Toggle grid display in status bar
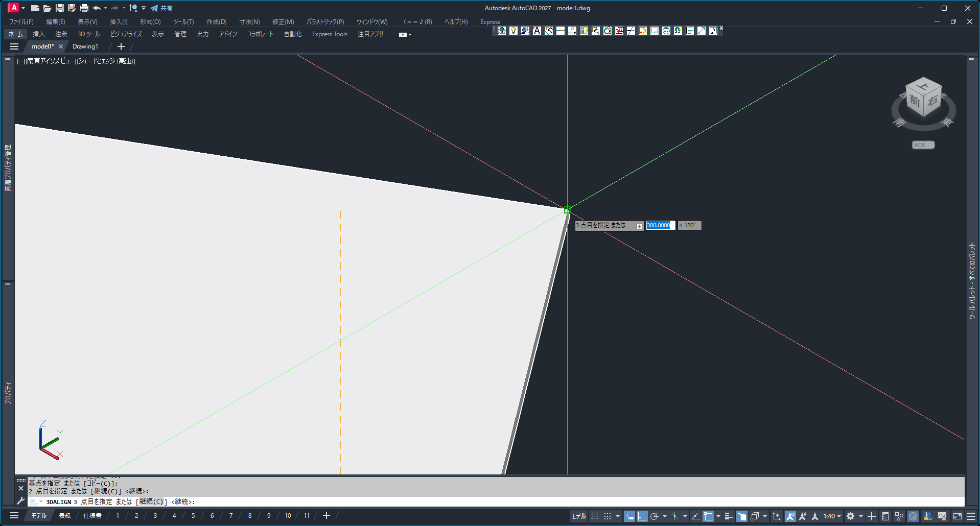Viewport: 980px width, 526px height. click(x=595, y=516)
